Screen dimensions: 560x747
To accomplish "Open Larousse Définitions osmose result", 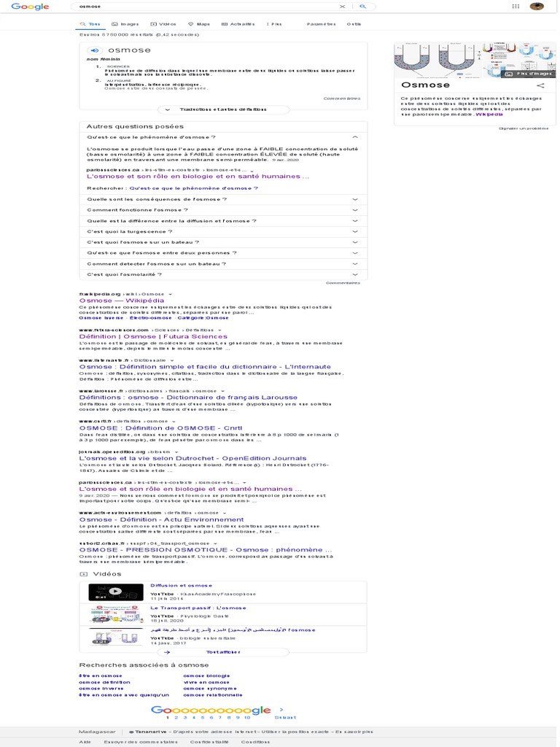I will [x=188, y=398].
